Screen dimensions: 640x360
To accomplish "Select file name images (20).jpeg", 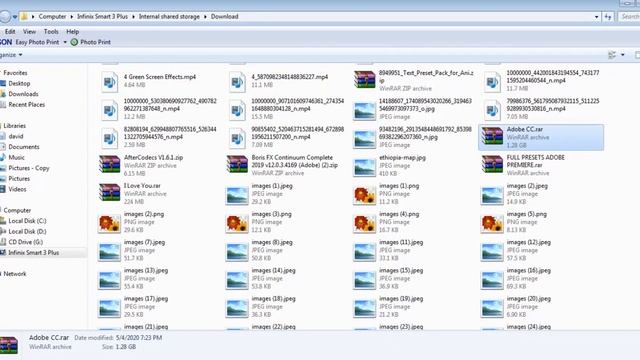I will (x=529, y=299).
